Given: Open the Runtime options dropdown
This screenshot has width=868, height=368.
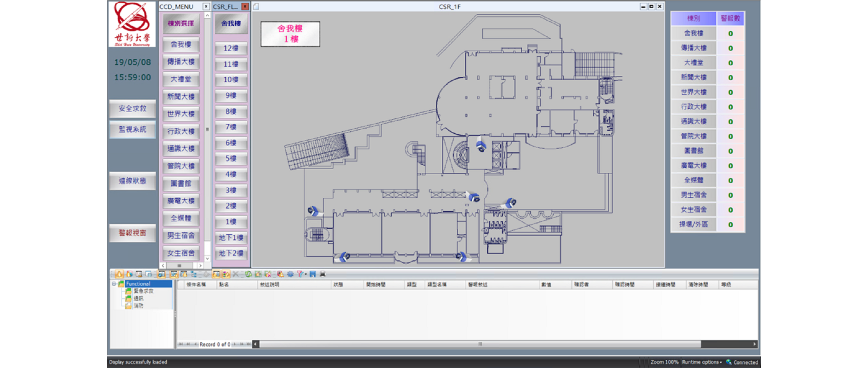Looking at the screenshot, I should tap(702, 362).
